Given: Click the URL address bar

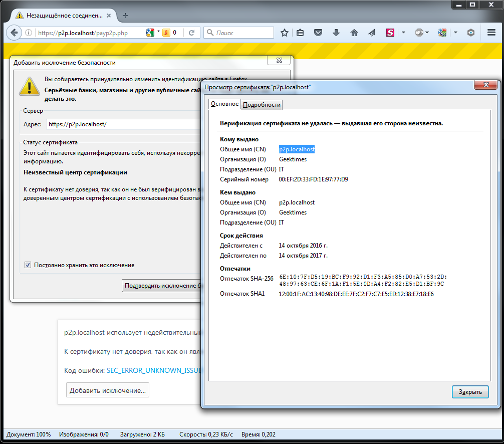Looking at the screenshot, I should (90, 33).
